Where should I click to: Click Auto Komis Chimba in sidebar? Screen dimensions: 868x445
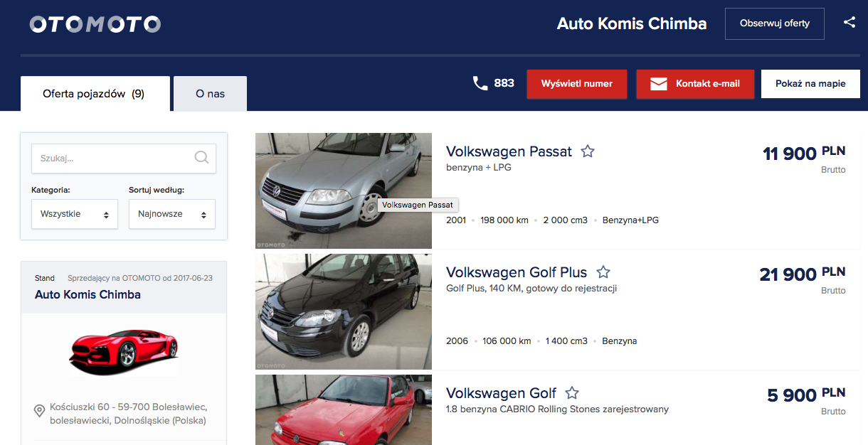[x=88, y=294]
